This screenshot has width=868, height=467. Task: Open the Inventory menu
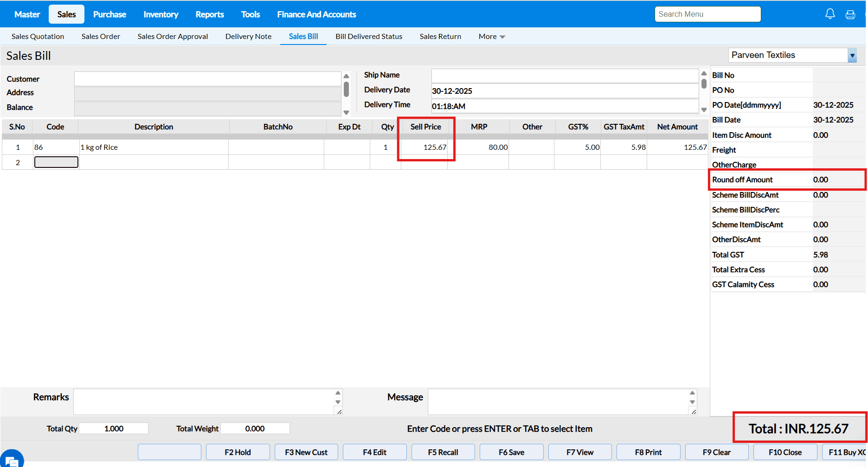click(161, 14)
